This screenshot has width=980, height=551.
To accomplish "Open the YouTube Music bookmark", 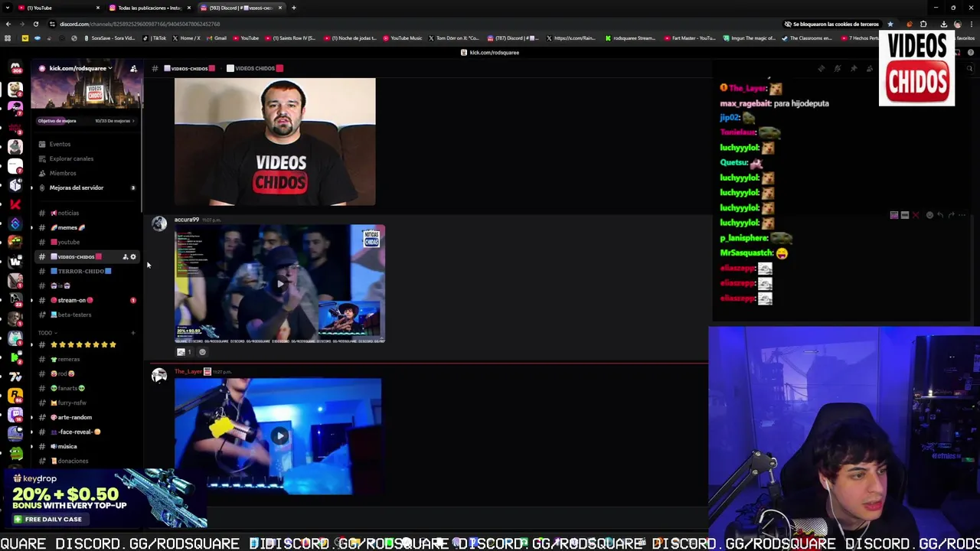I will [x=403, y=37].
